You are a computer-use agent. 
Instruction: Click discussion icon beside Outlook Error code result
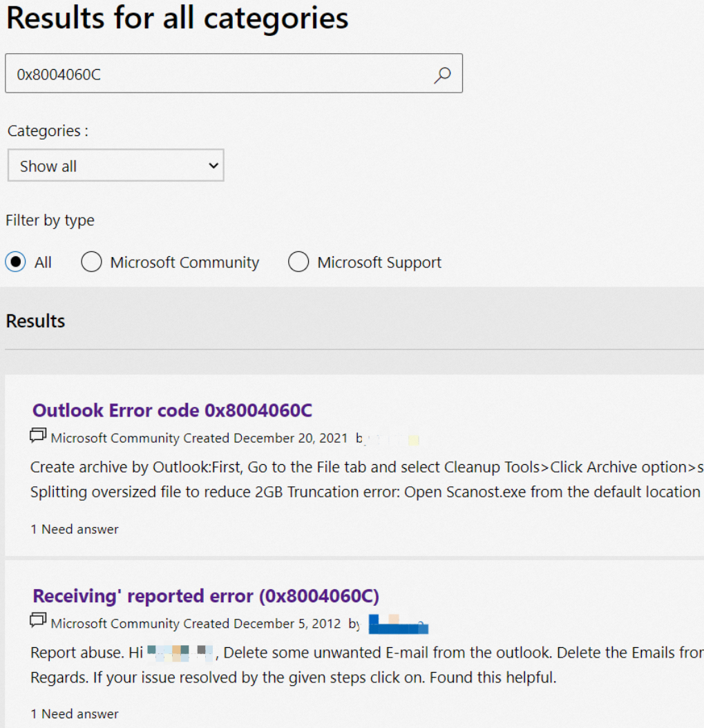pyautogui.click(x=38, y=437)
